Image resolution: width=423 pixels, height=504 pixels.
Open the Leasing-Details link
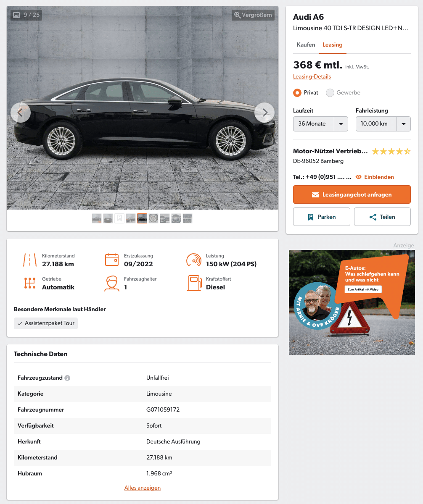312,77
